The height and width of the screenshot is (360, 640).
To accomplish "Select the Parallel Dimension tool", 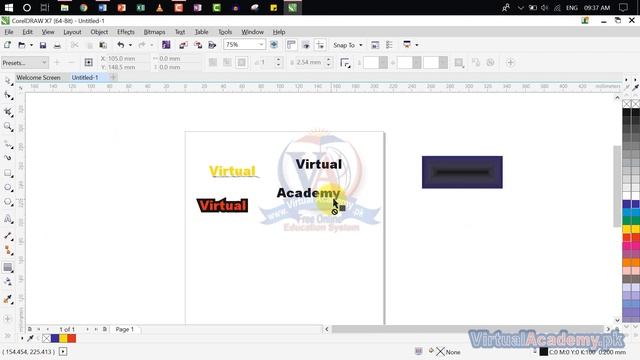I will click(x=8, y=236).
